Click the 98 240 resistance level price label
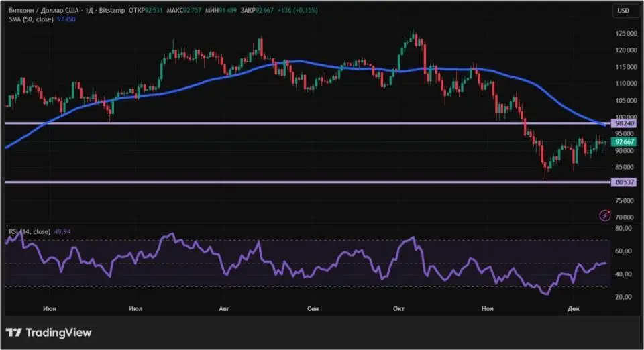This screenshot has height=350, width=644. point(623,125)
